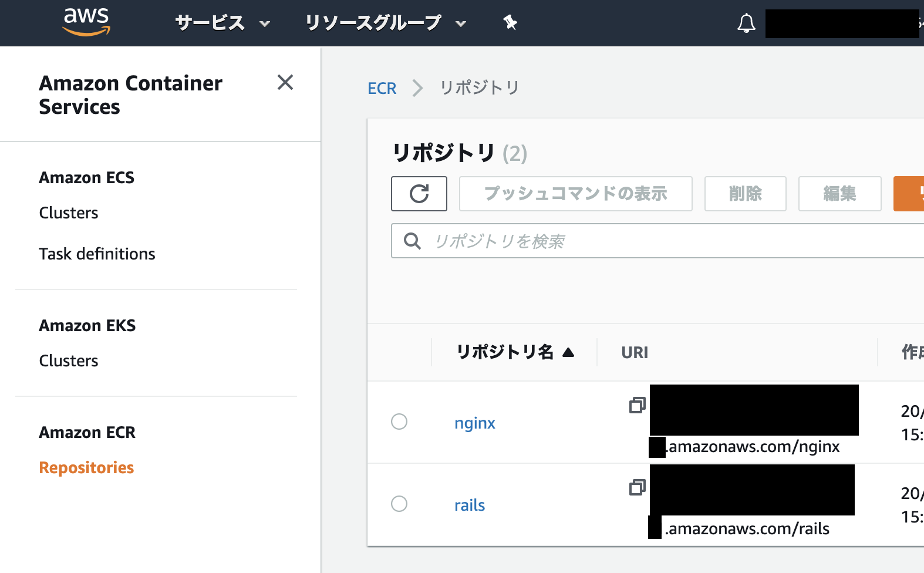Select the nginx repository radio button
This screenshot has height=573, width=924.
tap(399, 422)
